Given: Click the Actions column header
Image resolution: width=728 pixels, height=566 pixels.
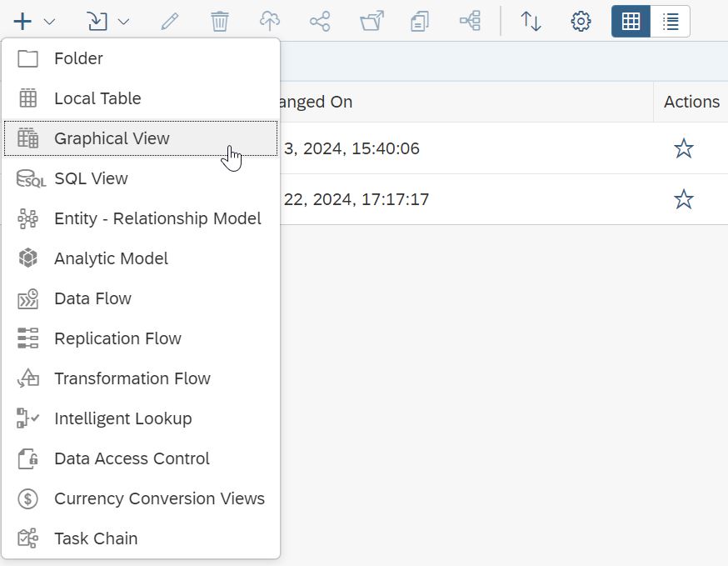Looking at the screenshot, I should tap(691, 102).
